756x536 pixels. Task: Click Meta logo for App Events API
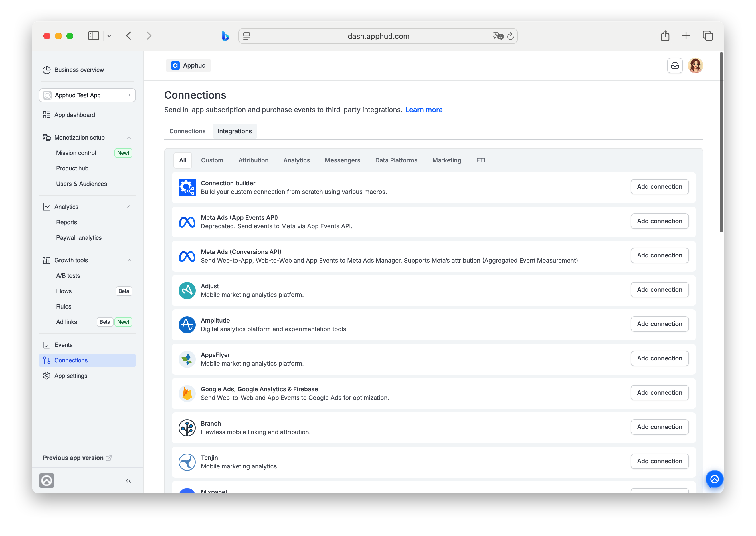pyautogui.click(x=187, y=222)
